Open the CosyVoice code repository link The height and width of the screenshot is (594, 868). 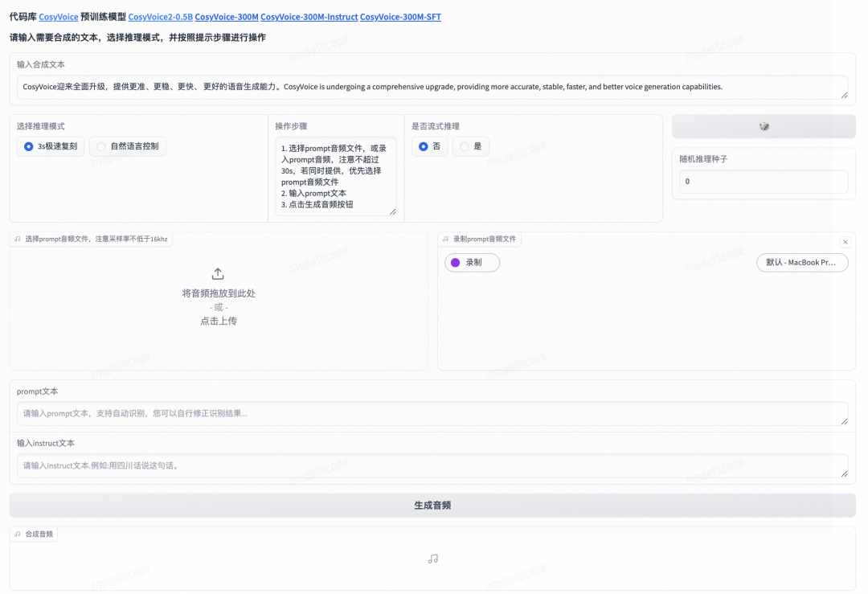58,16
